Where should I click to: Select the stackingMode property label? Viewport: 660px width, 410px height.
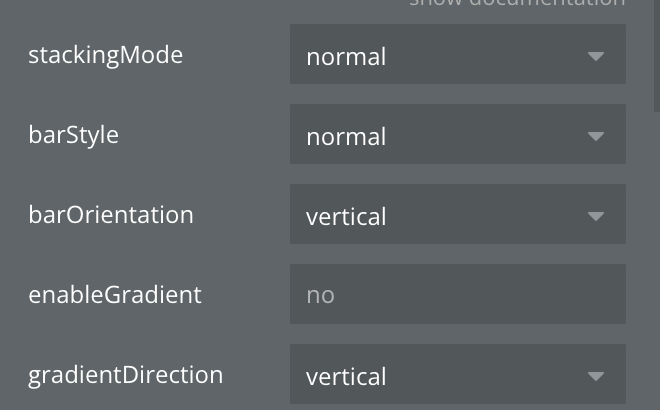click(106, 55)
